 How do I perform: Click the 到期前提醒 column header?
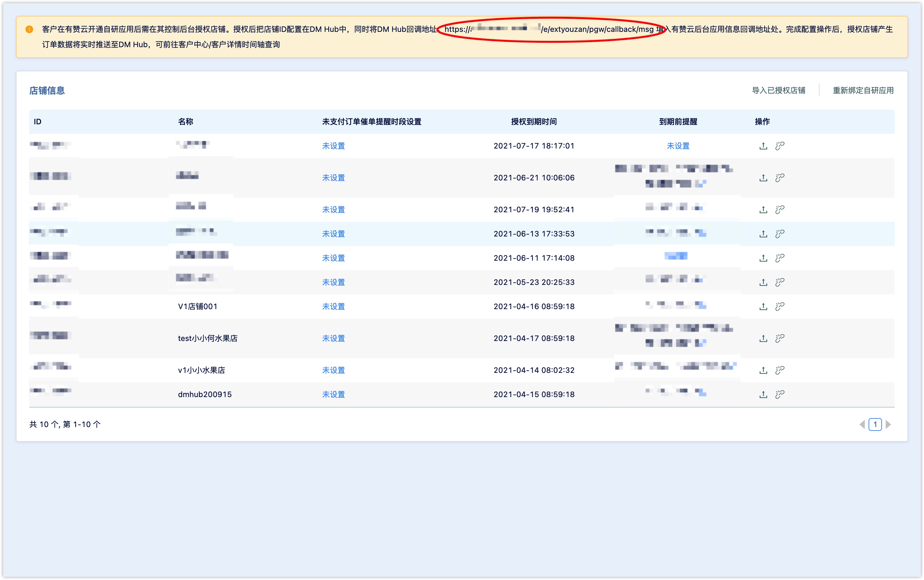tap(678, 122)
